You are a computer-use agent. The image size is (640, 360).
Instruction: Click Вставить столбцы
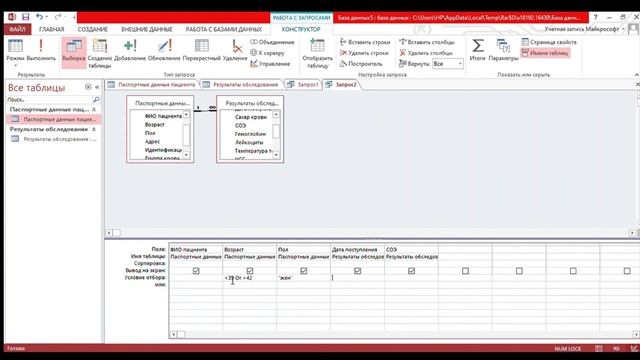[427, 42]
